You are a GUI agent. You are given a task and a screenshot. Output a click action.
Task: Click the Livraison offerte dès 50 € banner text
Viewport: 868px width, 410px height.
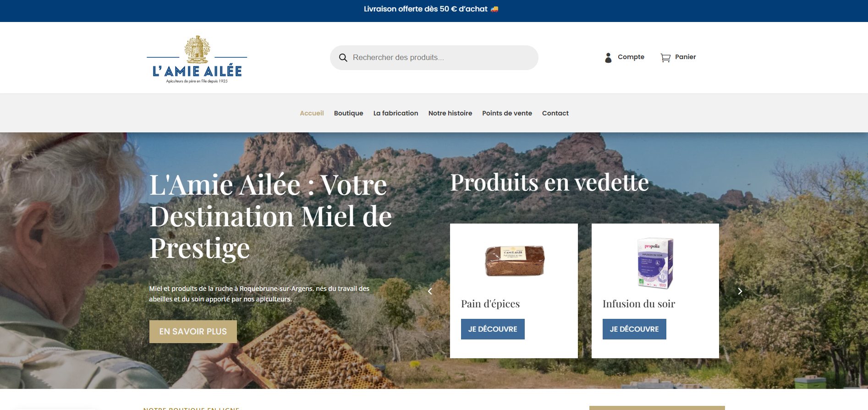click(426, 9)
